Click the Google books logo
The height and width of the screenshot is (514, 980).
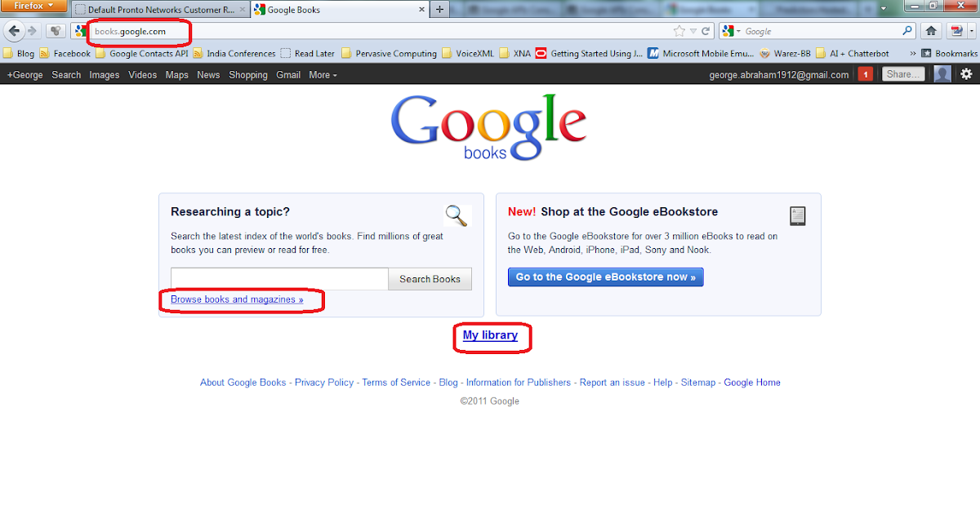click(x=489, y=126)
